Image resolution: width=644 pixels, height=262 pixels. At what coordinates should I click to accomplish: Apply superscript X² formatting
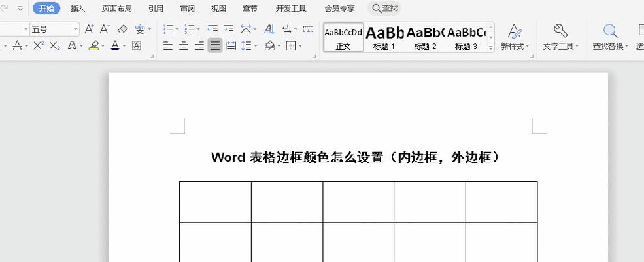39,45
